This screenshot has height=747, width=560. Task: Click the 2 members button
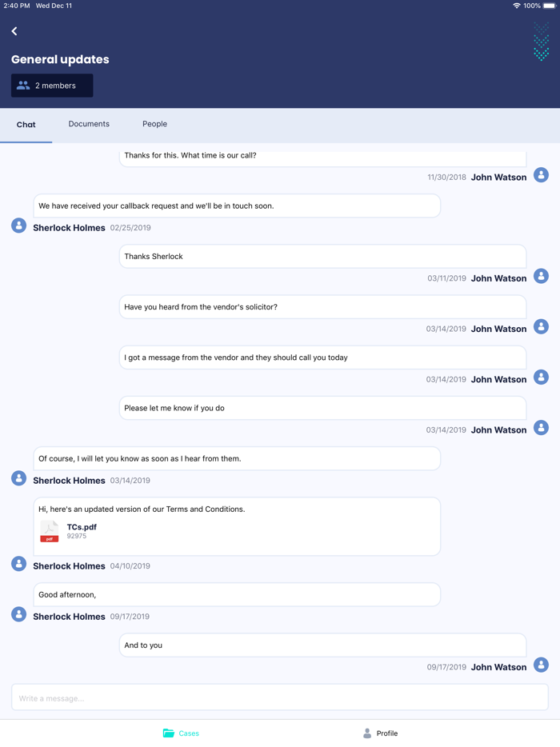pos(51,86)
